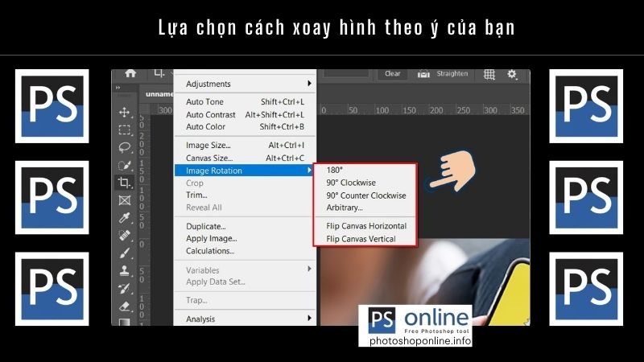The width and height of the screenshot is (644, 362).
Task: Select the Clone Stamp tool
Action: pyautogui.click(x=125, y=270)
